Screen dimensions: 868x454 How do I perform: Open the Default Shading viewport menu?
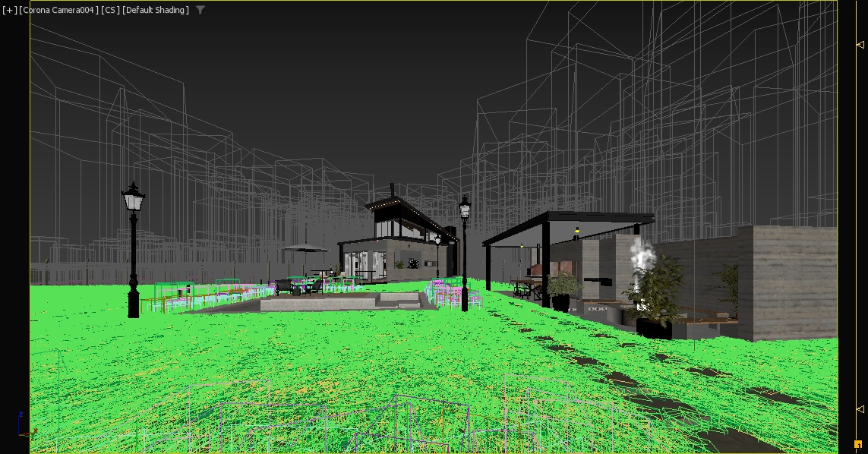click(x=156, y=10)
